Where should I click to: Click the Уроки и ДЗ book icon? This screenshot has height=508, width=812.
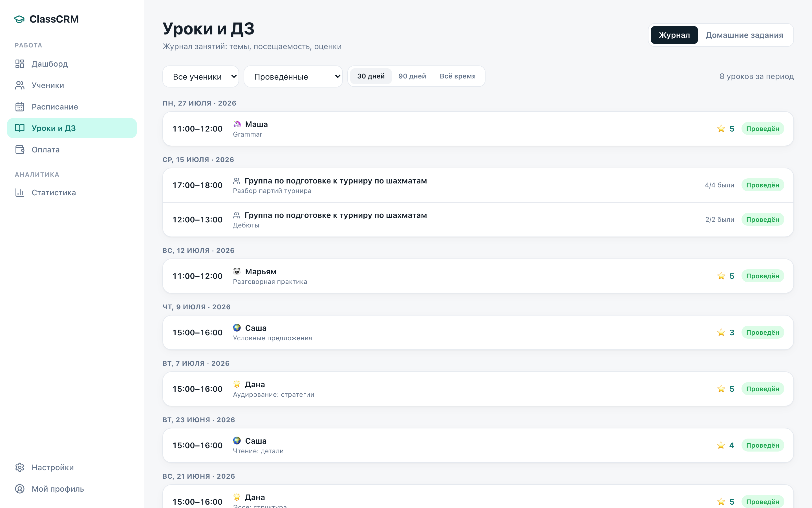click(x=20, y=128)
